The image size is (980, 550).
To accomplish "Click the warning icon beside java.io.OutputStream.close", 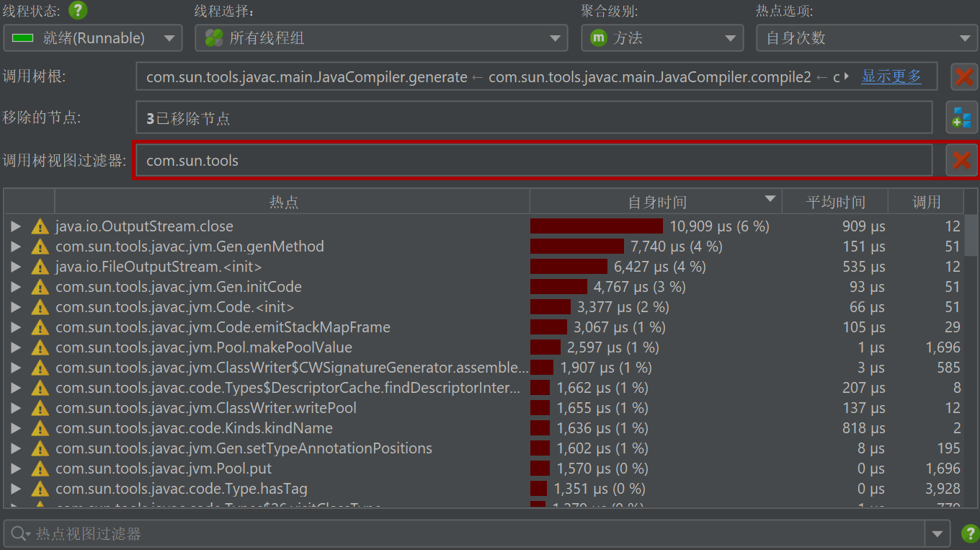I will coord(40,226).
